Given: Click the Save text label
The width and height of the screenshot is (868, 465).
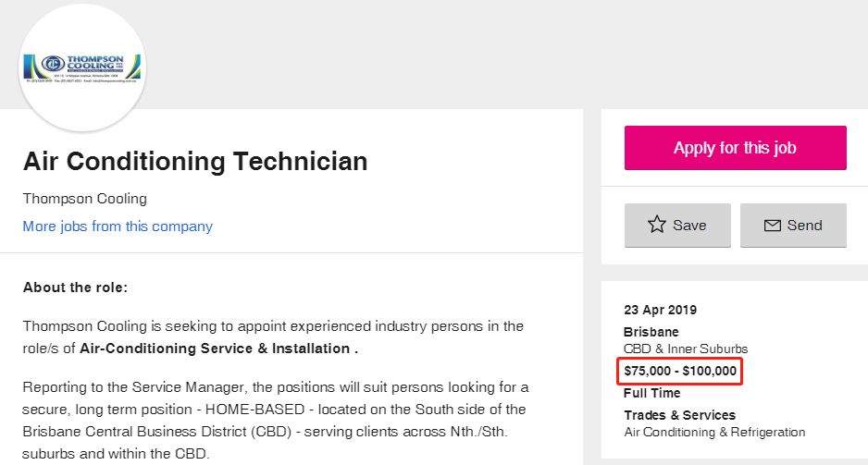Looking at the screenshot, I should pyautogui.click(x=689, y=225).
